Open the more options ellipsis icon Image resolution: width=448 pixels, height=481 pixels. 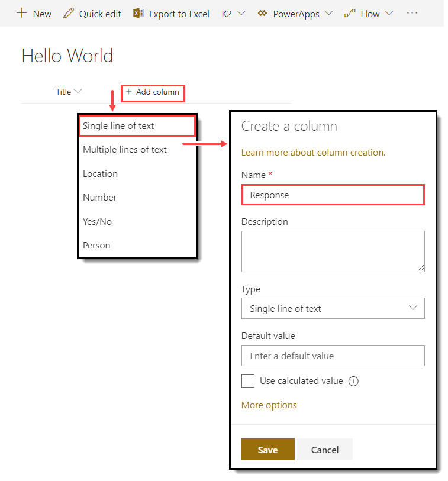(x=412, y=13)
